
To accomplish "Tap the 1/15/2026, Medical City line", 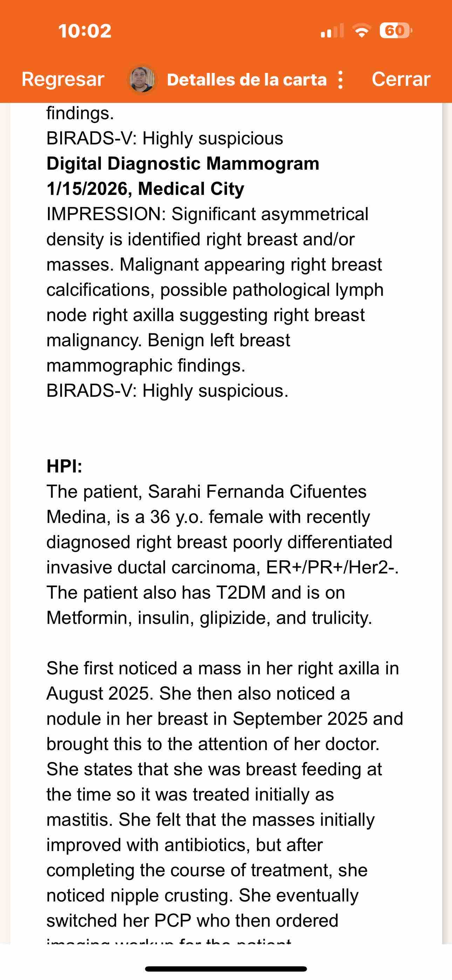I will point(145,189).
